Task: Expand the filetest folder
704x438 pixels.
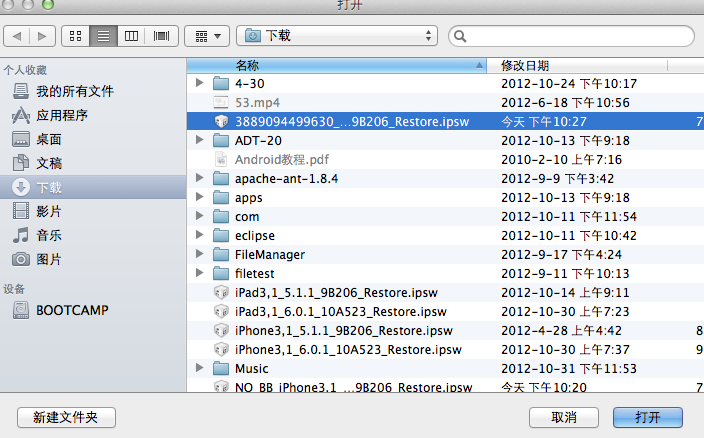Action: pos(200,272)
